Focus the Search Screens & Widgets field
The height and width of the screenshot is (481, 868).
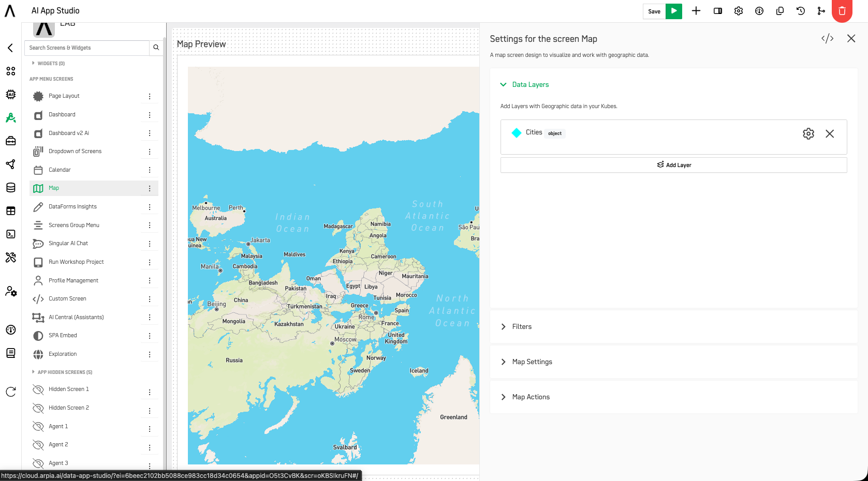click(x=87, y=48)
